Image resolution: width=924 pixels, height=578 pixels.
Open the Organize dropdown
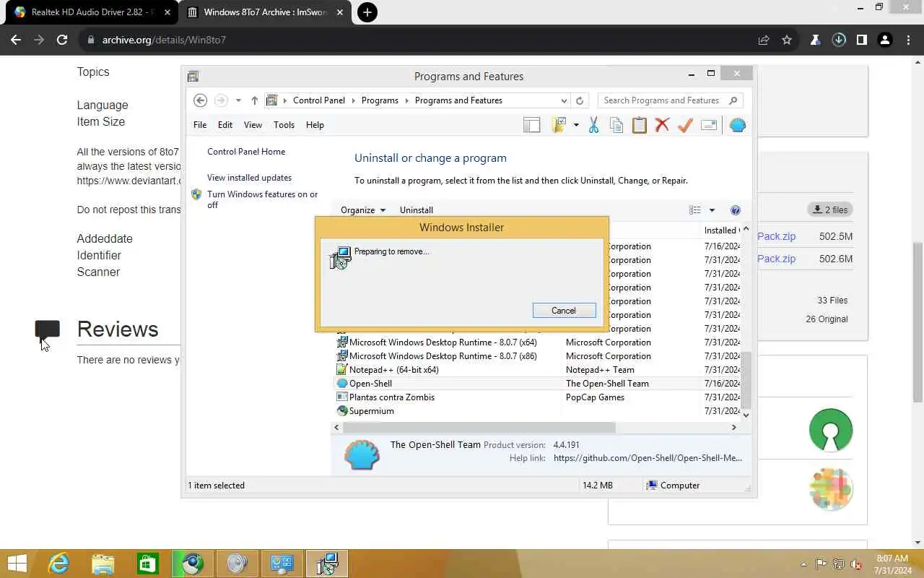(x=363, y=210)
